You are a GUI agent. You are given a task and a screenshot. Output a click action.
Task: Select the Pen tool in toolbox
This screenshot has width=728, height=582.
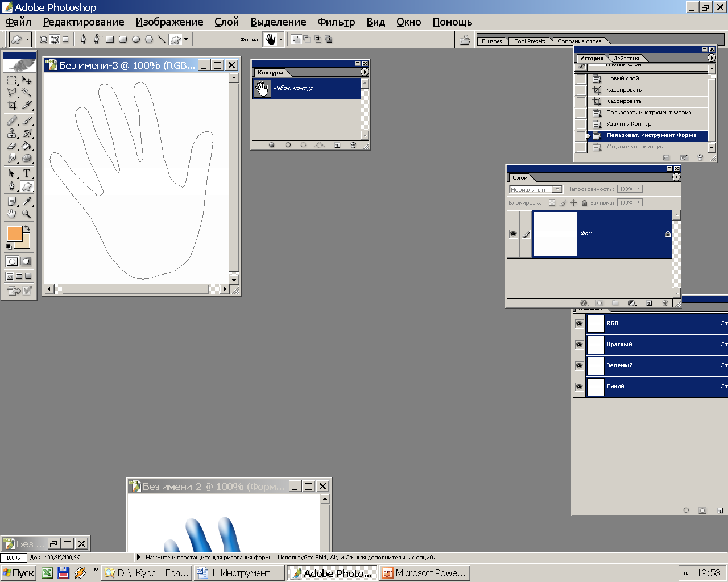(x=12, y=186)
